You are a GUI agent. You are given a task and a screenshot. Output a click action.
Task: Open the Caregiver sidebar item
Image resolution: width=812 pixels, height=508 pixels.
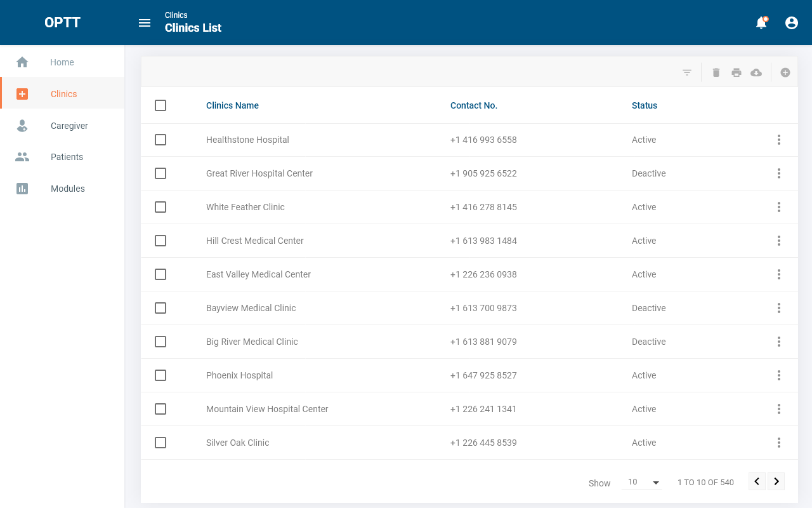(x=69, y=126)
